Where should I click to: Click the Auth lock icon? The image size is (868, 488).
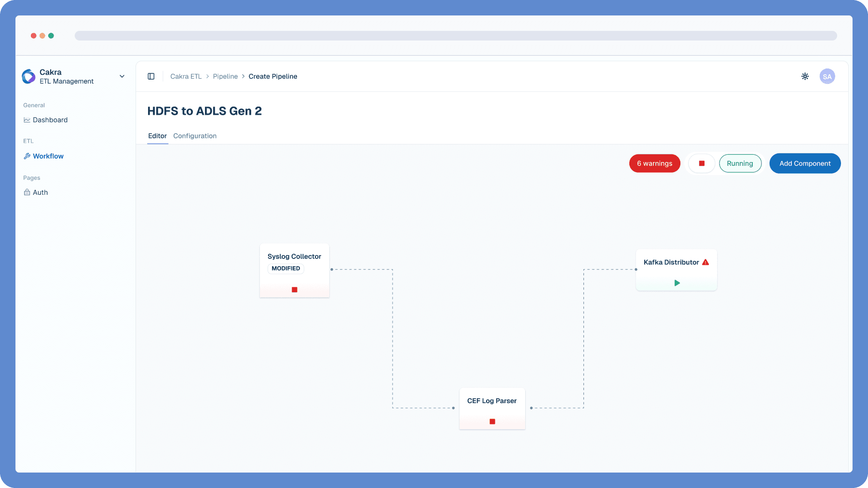(27, 192)
